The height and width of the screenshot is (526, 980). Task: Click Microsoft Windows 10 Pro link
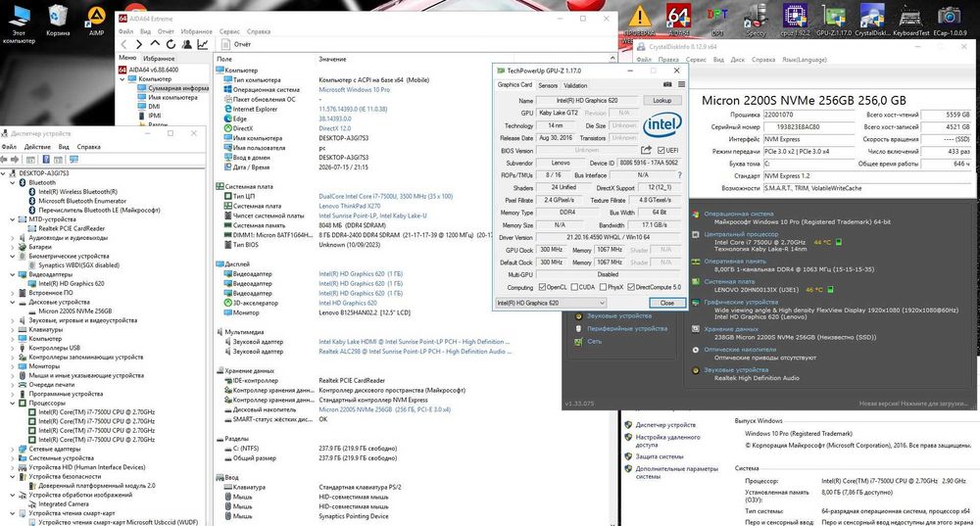point(354,89)
